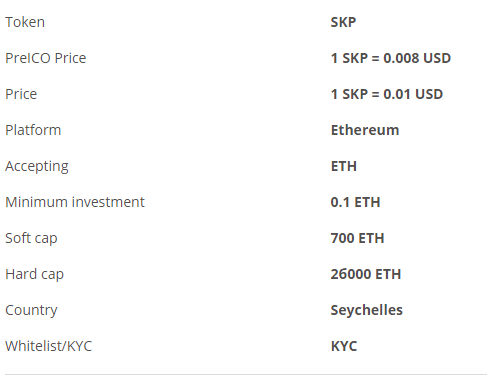
Task: Select the Seychelles country value
Action: 367,310
